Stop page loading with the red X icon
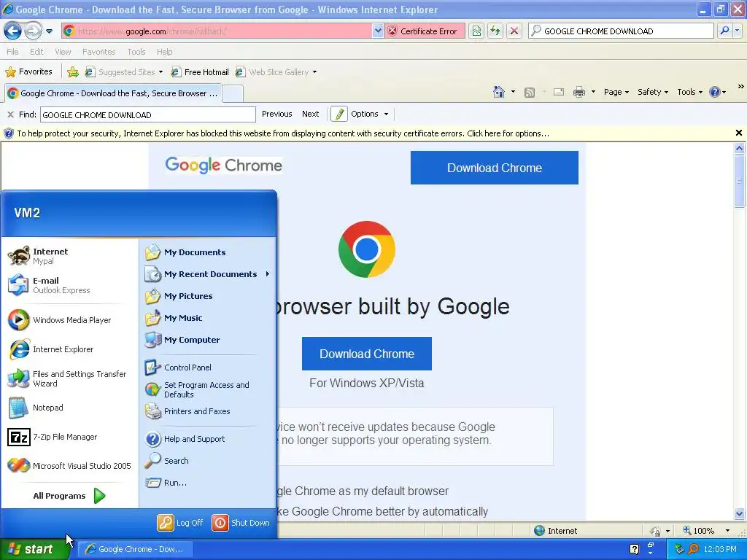This screenshot has width=747, height=560. point(514,31)
